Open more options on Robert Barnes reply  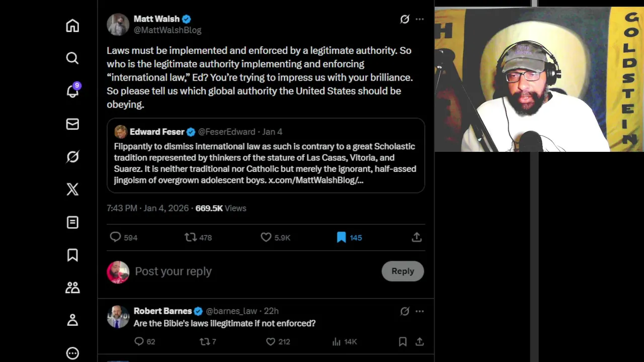[x=420, y=311]
